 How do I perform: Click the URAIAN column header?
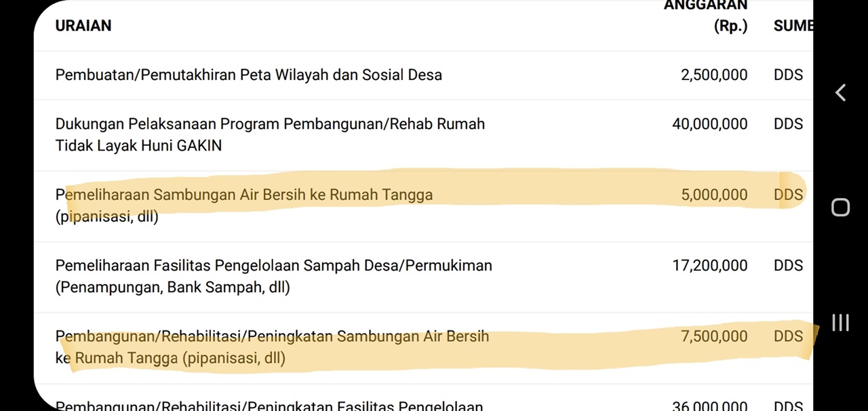click(x=83, y=26)
